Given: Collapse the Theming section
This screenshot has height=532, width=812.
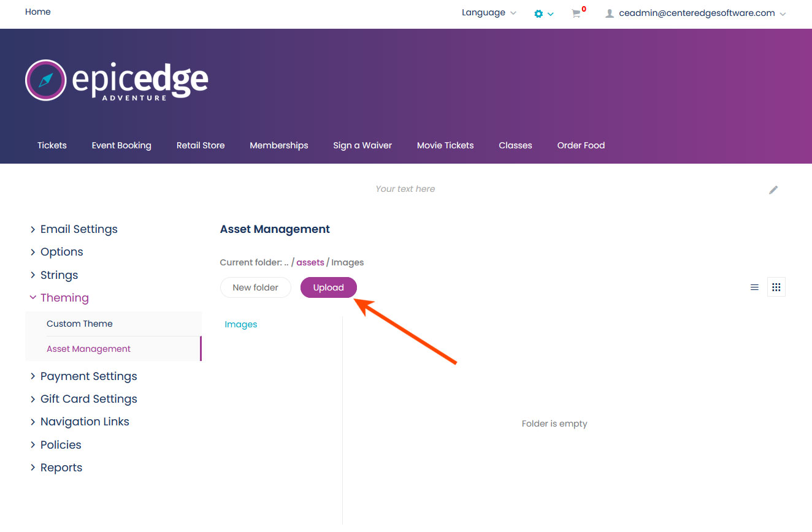Looking at the screenshot, I should pos(59,298).
